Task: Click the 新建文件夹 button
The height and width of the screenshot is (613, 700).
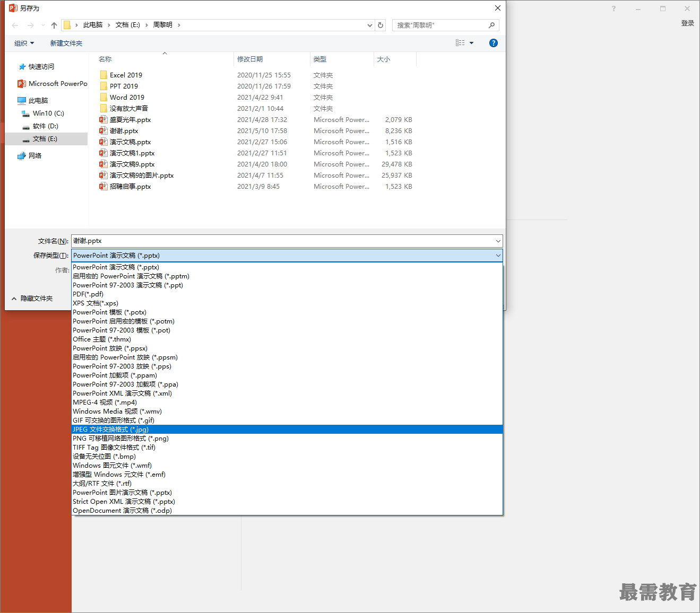Action: (66, 43)
